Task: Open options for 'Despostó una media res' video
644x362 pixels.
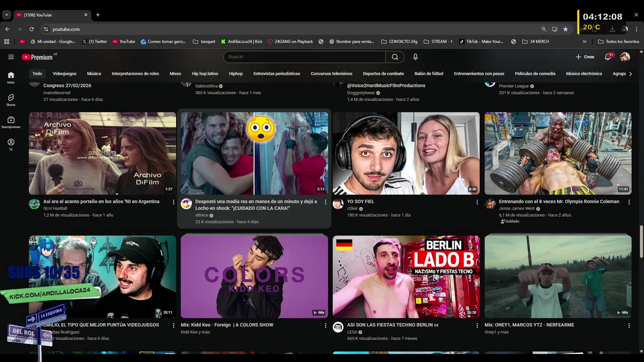Action: pyautogui.click(x=326, y=202)
